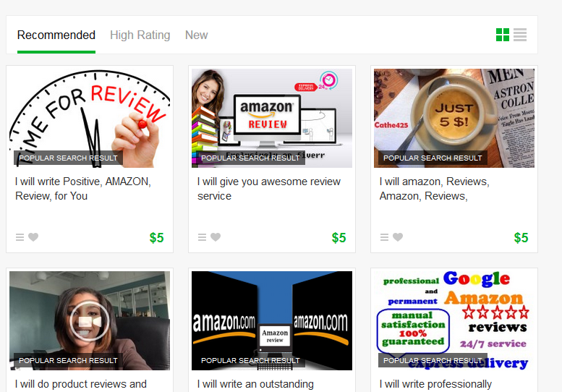Switch to list view layout

520,35
